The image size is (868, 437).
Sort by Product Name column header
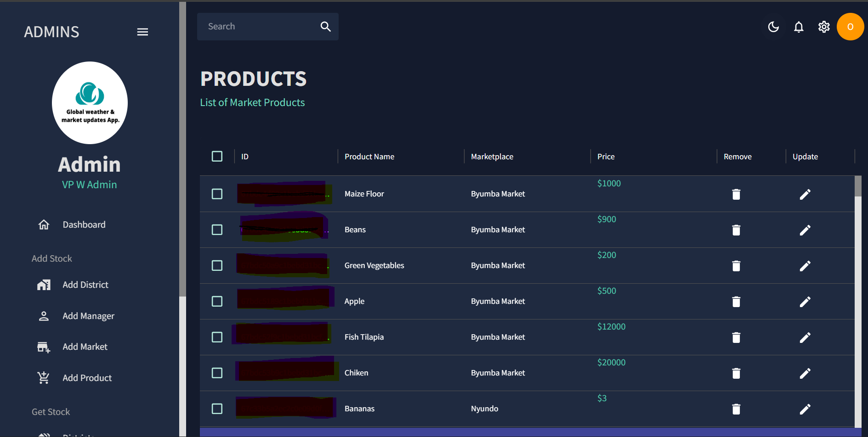coord(369,157)
